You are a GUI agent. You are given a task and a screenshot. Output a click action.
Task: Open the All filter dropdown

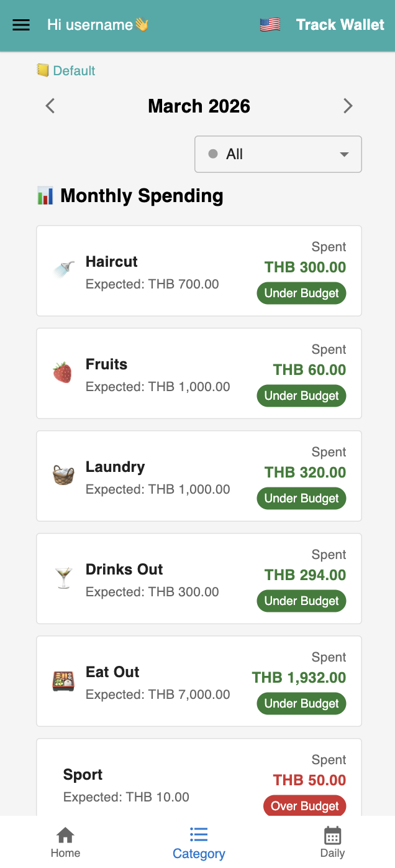[278, 154]
